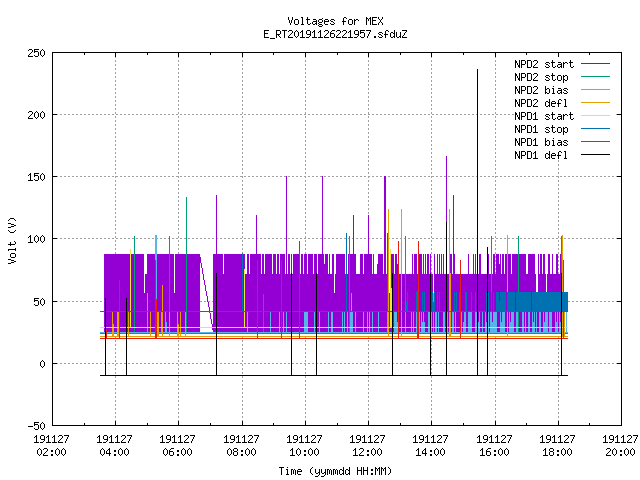This screenshot has height=480, width=640.
Task: Click the black line sample beside NPD1 defl
Action: coord(596,155)
